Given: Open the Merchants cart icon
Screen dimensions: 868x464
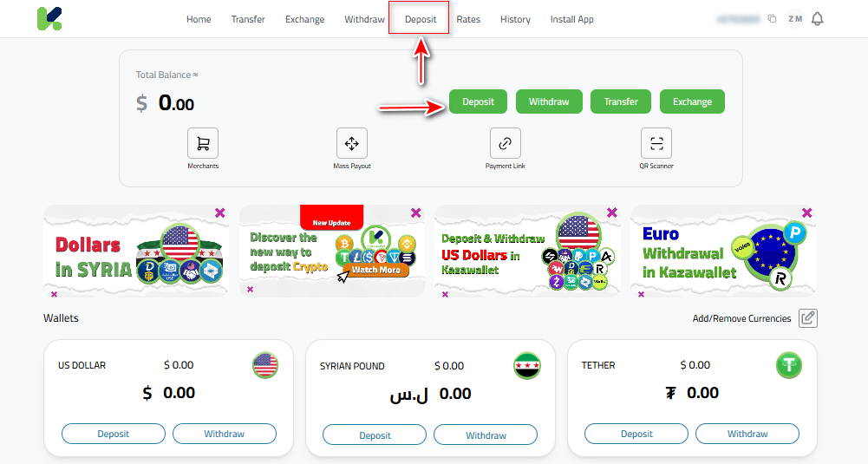Looking at the screenshot, I should [x=203, y=143].
